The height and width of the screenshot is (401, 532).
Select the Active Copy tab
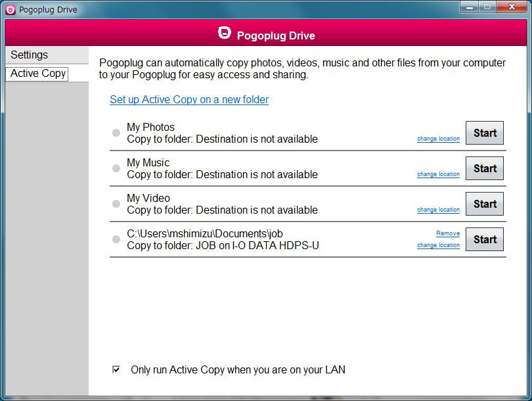(x=47, y=74)
